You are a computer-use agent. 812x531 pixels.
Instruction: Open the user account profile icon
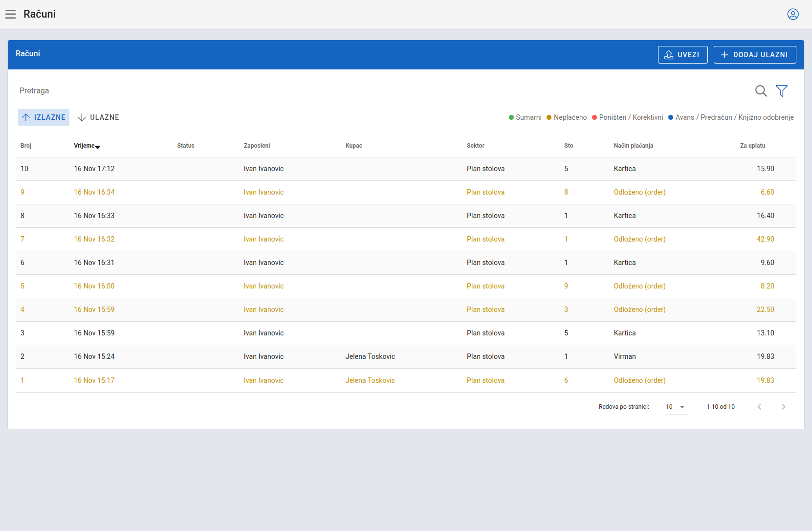pos(793,14)
